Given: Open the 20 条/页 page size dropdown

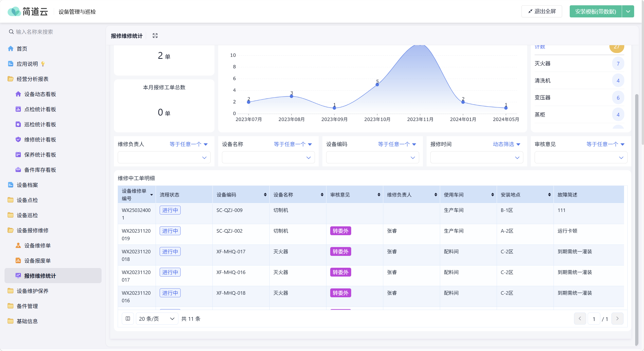Looking at the screenshot, I should click(157, 319).
